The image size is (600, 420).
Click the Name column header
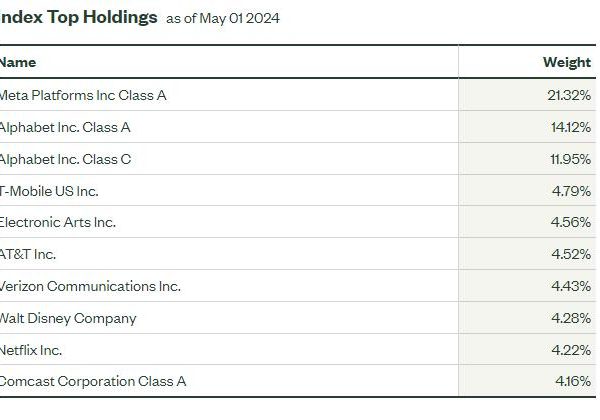click(x=18, y=62)
